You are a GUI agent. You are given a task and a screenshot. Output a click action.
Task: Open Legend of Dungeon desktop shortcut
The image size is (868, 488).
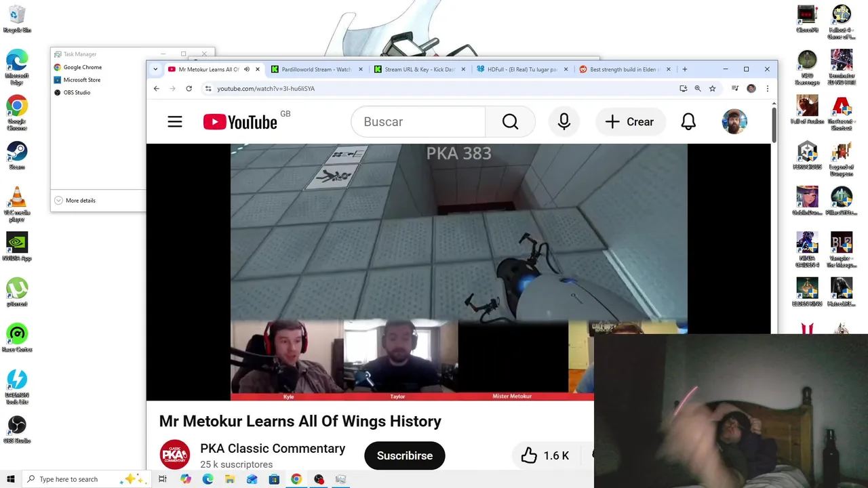[x=842, y=159]
